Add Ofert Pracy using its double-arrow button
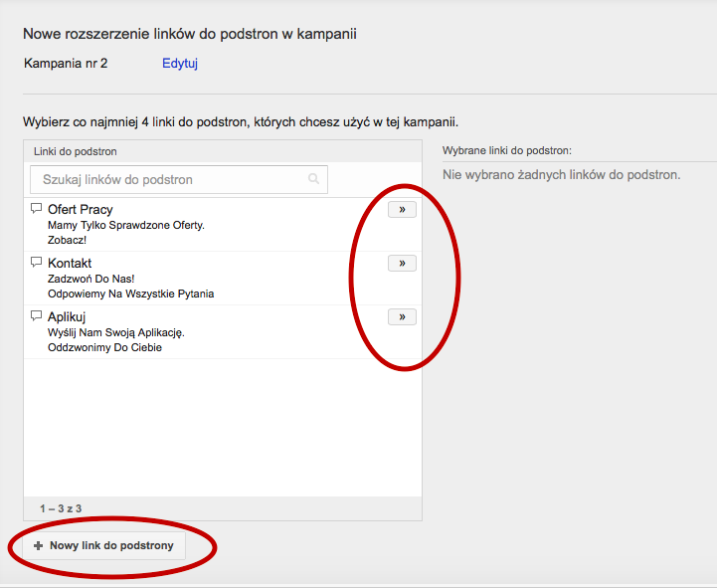 pos(402,210)
